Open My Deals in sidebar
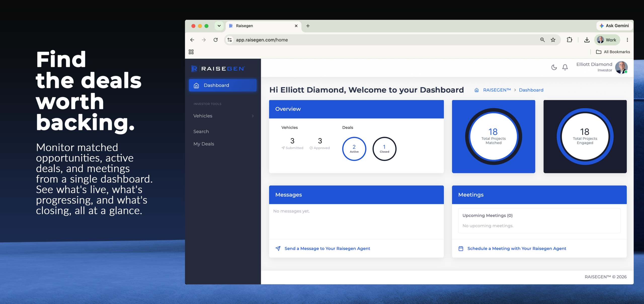 [x=204, y=144]
